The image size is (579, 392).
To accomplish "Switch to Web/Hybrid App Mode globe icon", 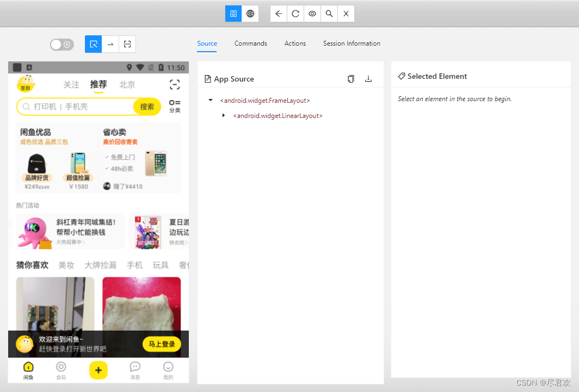I will coord(250,14).
